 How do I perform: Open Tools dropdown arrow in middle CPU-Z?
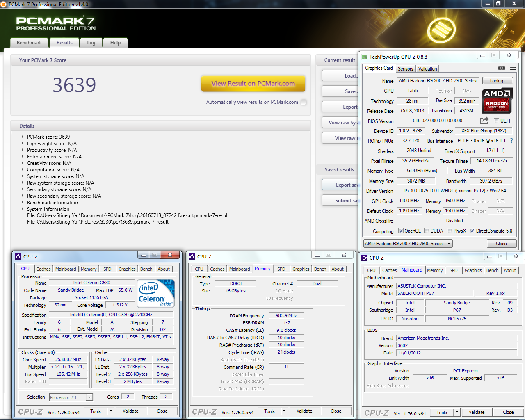click(x=284, y=411)
